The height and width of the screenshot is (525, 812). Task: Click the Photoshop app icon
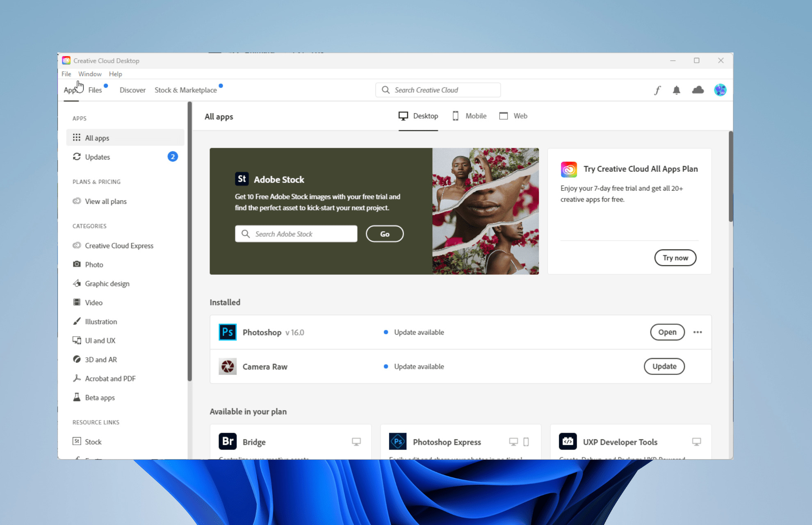228,332
